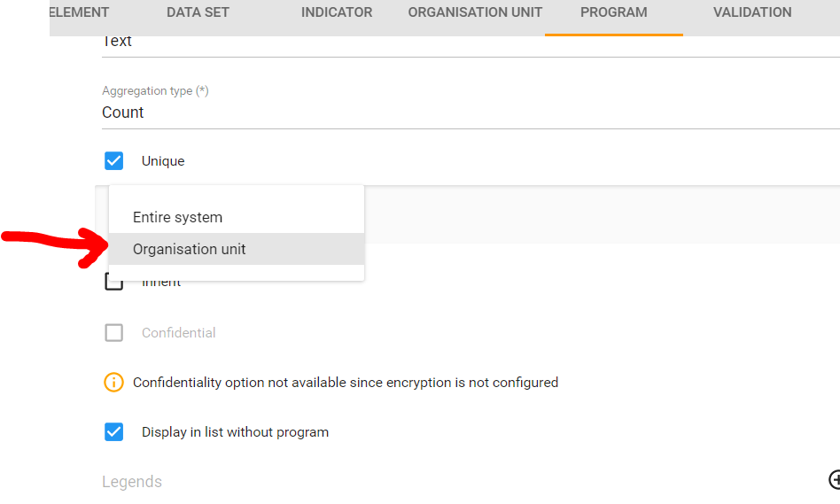Open the partially visible ELEMENT tab
The image size is (840, 504).
80,12
